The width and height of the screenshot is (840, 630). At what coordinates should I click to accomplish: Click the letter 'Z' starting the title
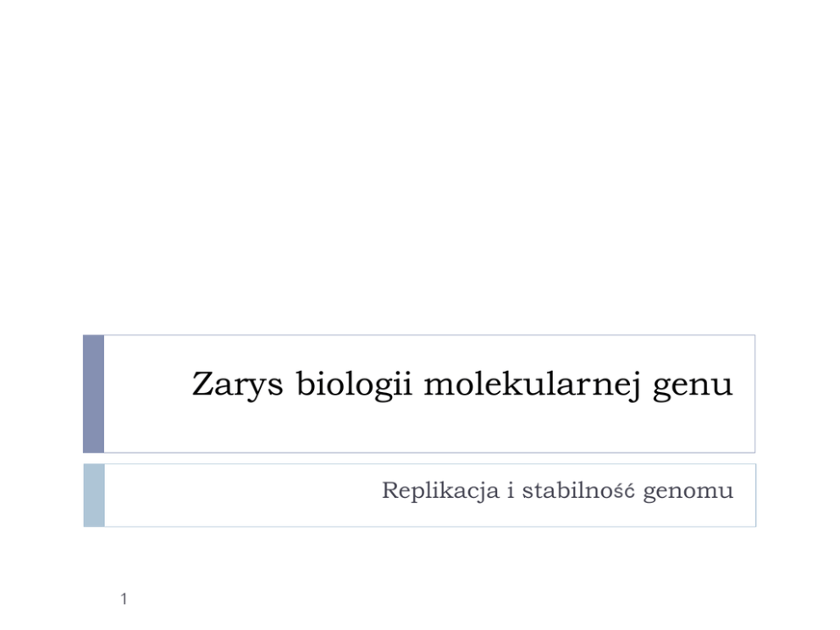pos(202,385)
